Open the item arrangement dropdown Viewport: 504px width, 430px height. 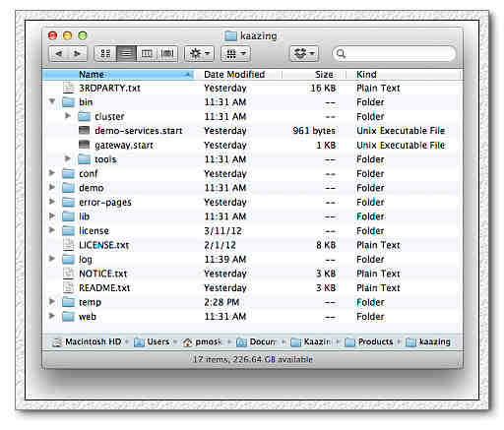tap(235, 53)
